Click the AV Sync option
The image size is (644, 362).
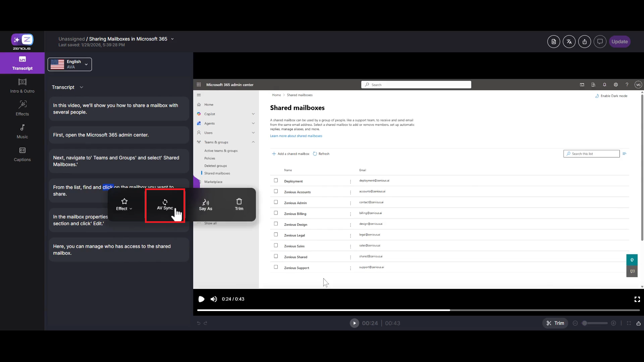165,204
